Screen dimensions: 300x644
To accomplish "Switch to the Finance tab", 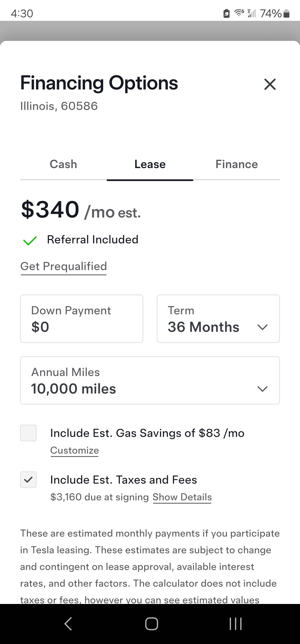I will [x=236, y=165].
